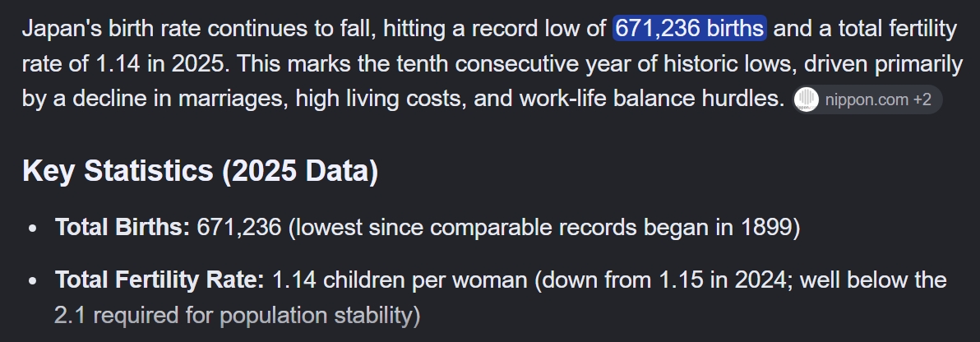Click the bullet point before Total Births
980x342 pixels.
(x=33, y=229)
